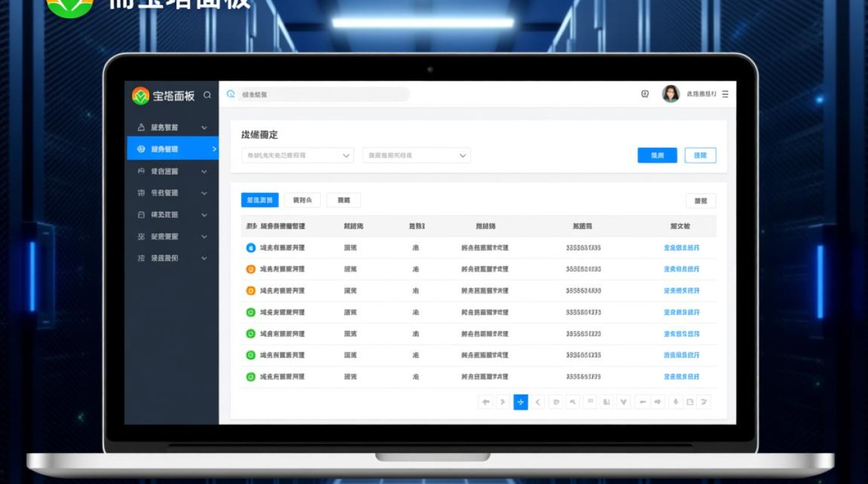Viewport: 868px width, 484px height.
Task: Select the highlighted blue sidebar menu item
Action: point(172,149)
